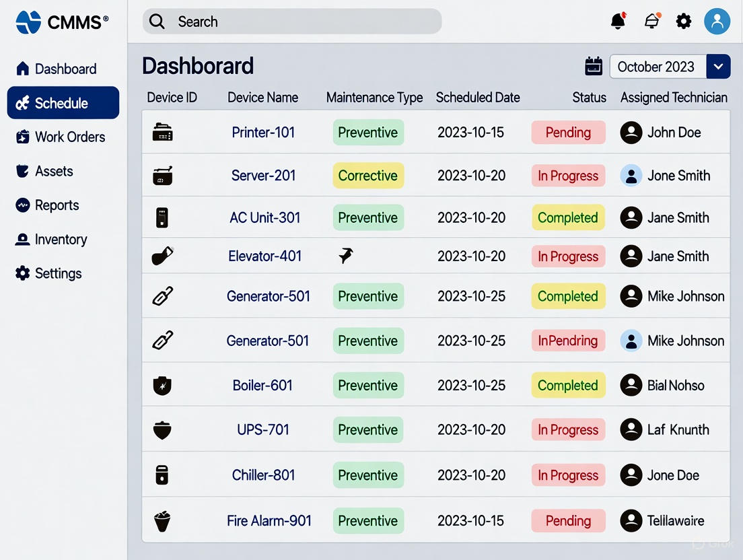
Task: Click the notification bell icon
Action: click(618, 22)
